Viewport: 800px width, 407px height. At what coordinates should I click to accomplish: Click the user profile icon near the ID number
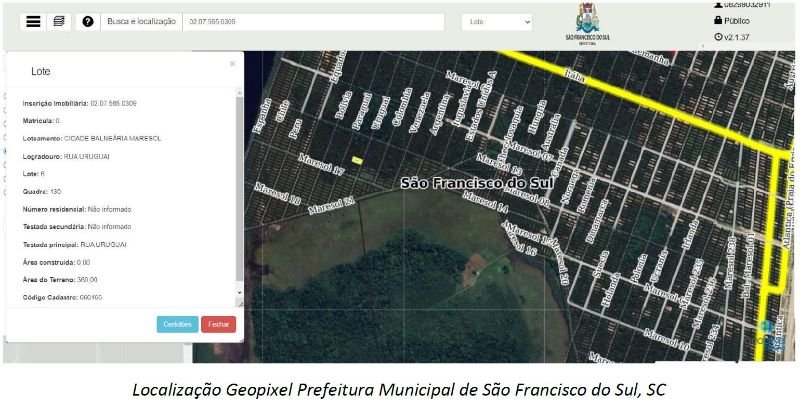pyautogui.click(x=718, y=5)
